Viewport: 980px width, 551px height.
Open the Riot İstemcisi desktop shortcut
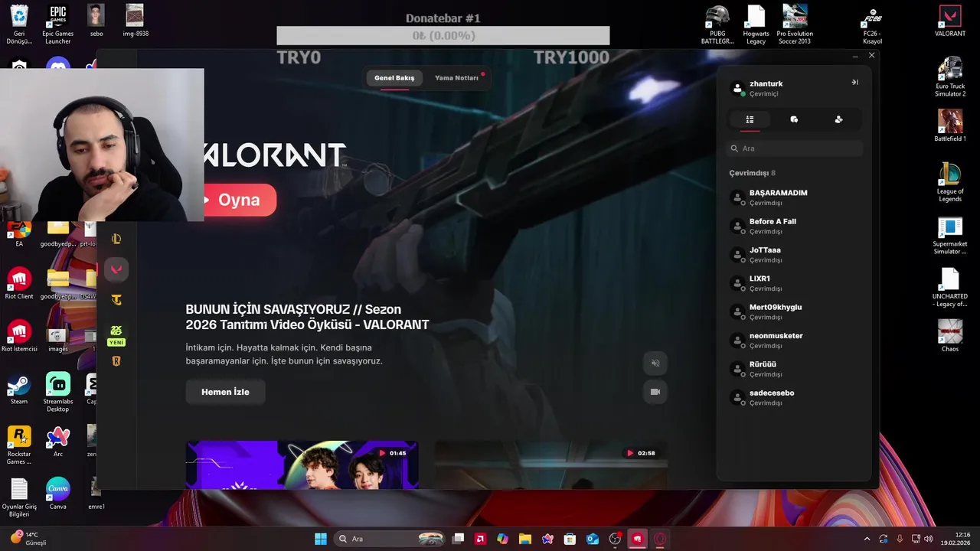(x=19, y=335)
